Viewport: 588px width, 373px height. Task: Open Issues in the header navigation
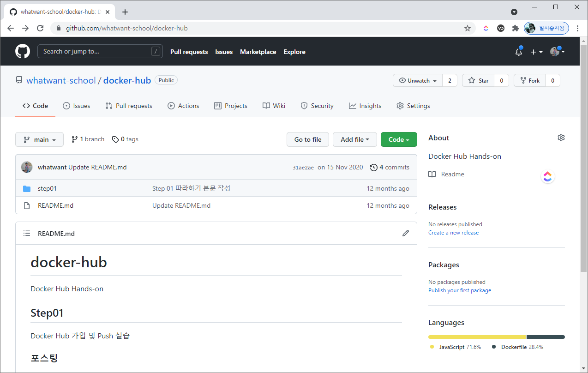(224, 52)
